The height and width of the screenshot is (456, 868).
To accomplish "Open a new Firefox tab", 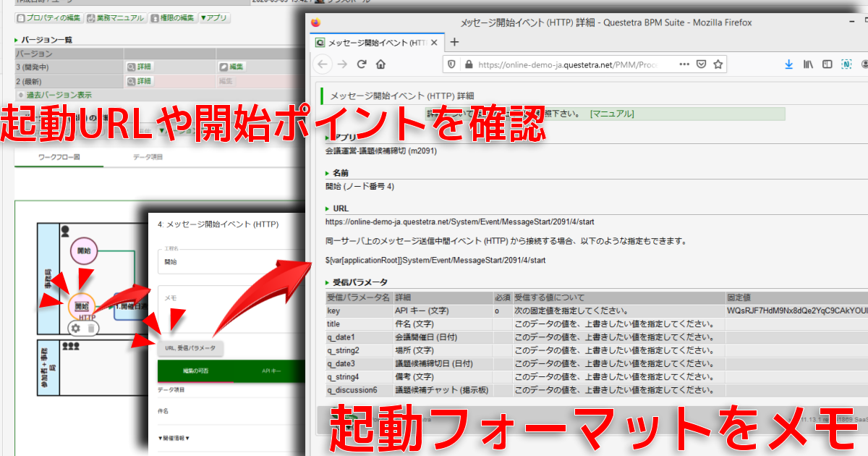I will pos(454,42).
